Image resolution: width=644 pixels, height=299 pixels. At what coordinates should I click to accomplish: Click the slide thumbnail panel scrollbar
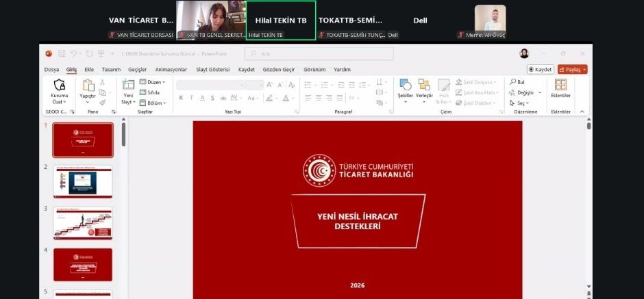click(x=123, y=135)
